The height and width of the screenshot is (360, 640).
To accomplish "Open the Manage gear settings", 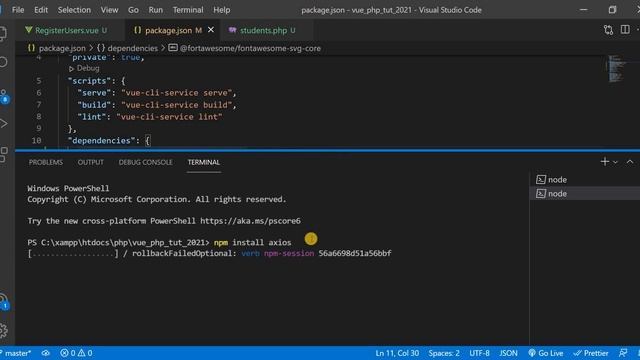I will pos(4,330).
